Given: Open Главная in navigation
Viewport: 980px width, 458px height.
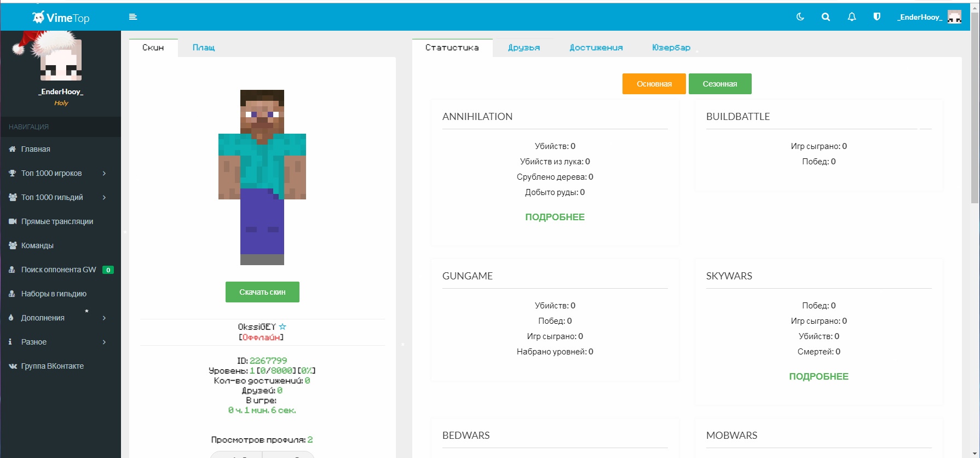Looking at the screenshot, I should point(36,149).
